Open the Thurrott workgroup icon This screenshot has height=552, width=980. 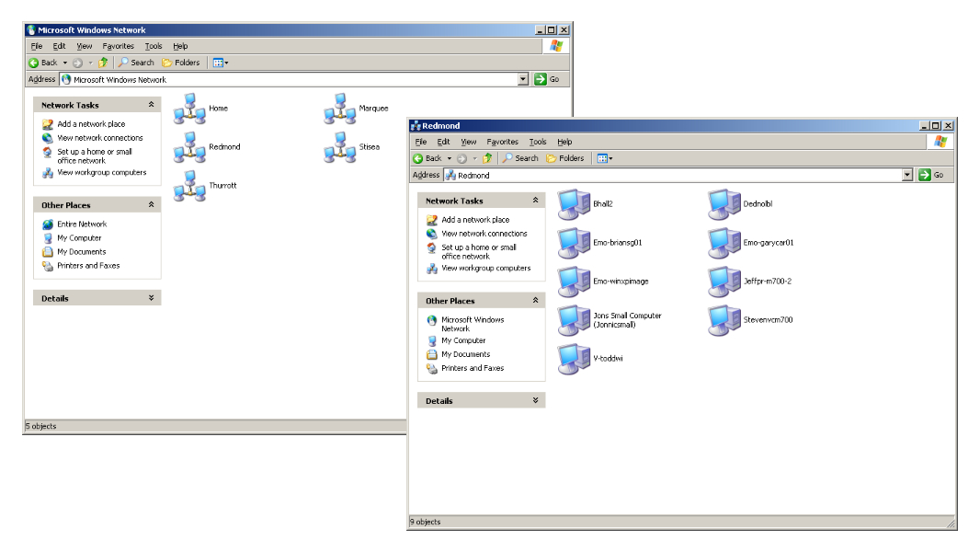(x=189, y=186)
